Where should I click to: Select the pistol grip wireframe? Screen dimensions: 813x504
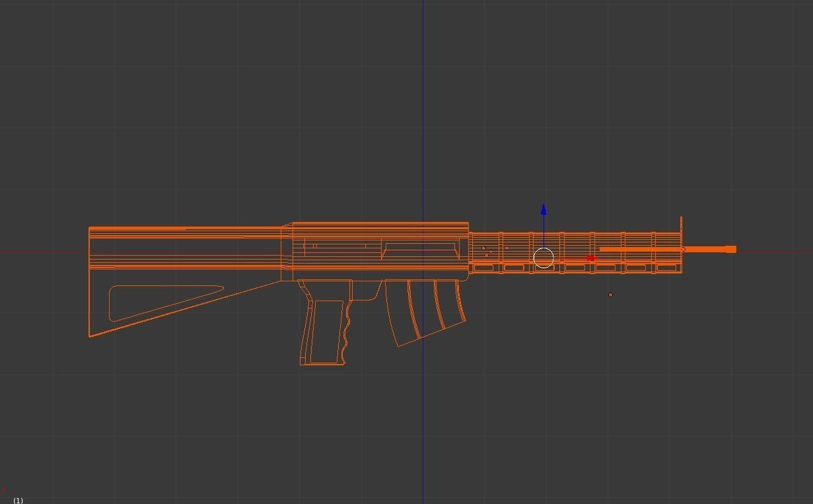click(x=324, y=323)
